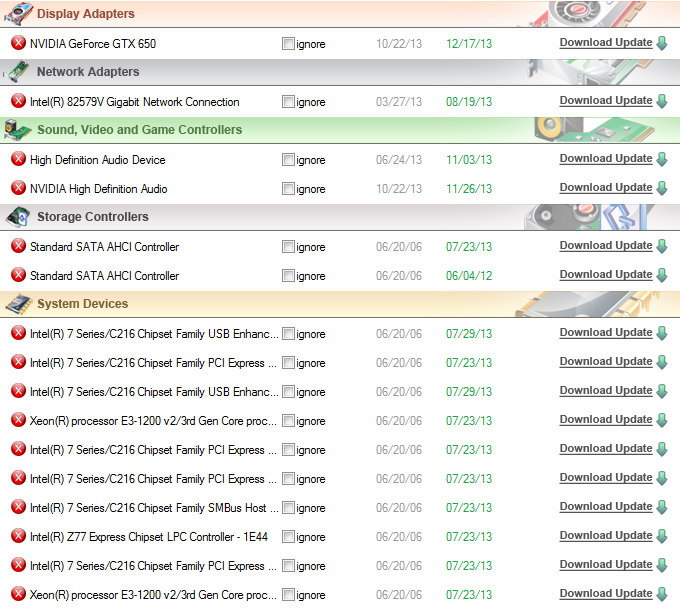Click the Network Adapters card icon
The width and height of the screenshot is (680, 616).
pos(18,72)
